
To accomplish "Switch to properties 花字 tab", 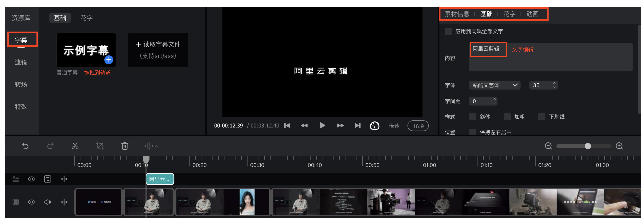I will pos(509,14).
